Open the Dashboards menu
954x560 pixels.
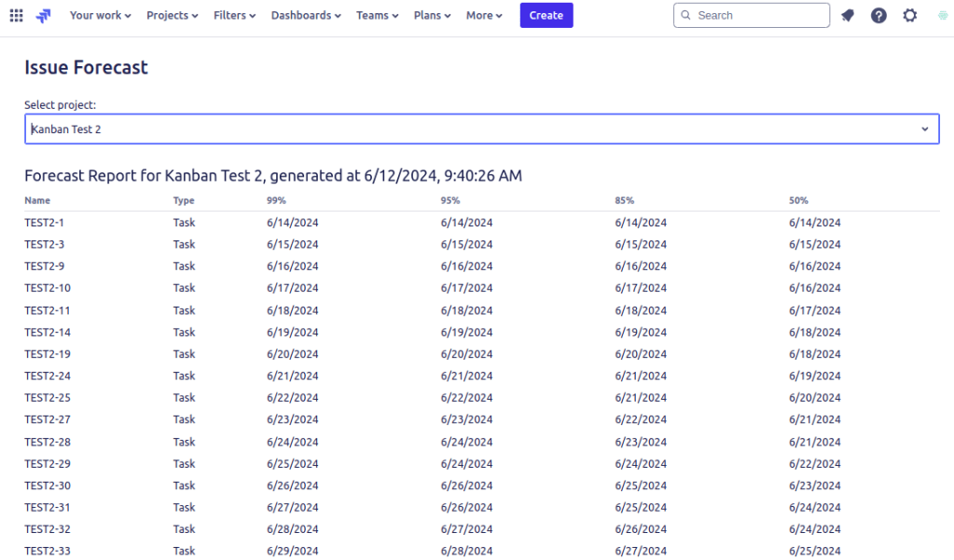pos(305,15)
